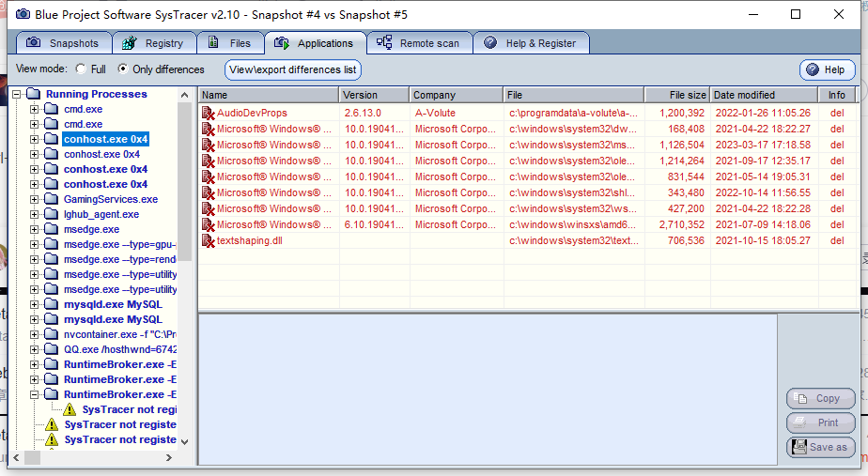Click the c:\windows\winsxs\amd6... file cell

[572, 224]
